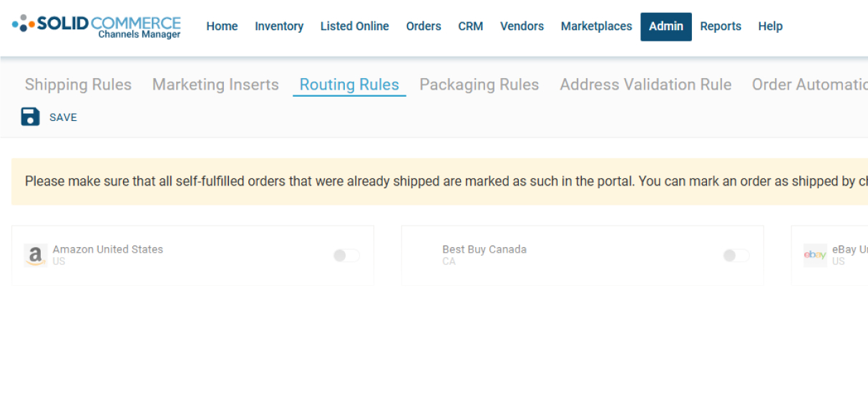Image resolution: width=868 pixels, height=401 pixels.
Task: Select the Packaging Rules tab
Action: (479, 84)
